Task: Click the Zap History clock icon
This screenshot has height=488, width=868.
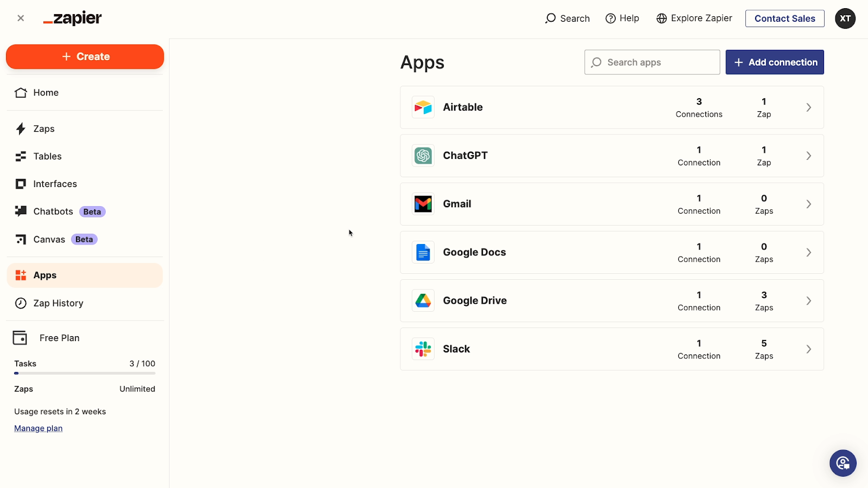Action: click(x=21, y=303)
